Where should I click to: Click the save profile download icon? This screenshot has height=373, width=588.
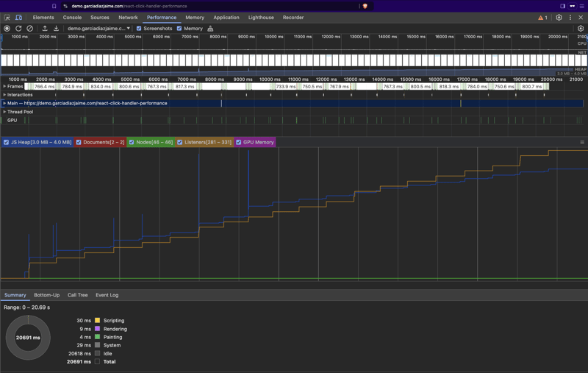56,29
